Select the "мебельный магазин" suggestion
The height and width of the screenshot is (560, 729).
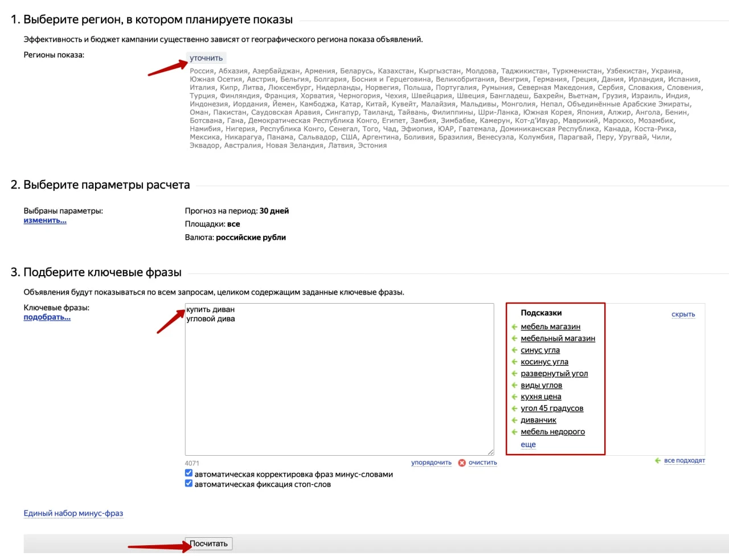[558, 338]
